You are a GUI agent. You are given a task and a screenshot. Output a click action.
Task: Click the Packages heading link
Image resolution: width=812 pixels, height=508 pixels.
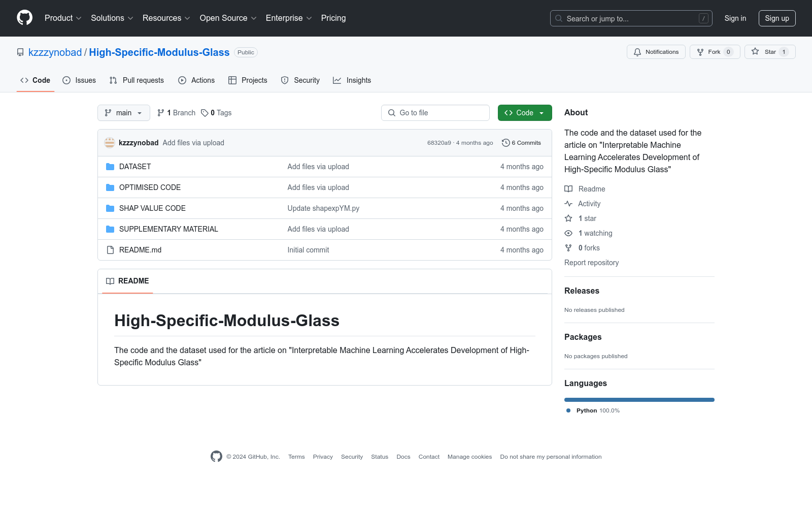coord(583,337)
